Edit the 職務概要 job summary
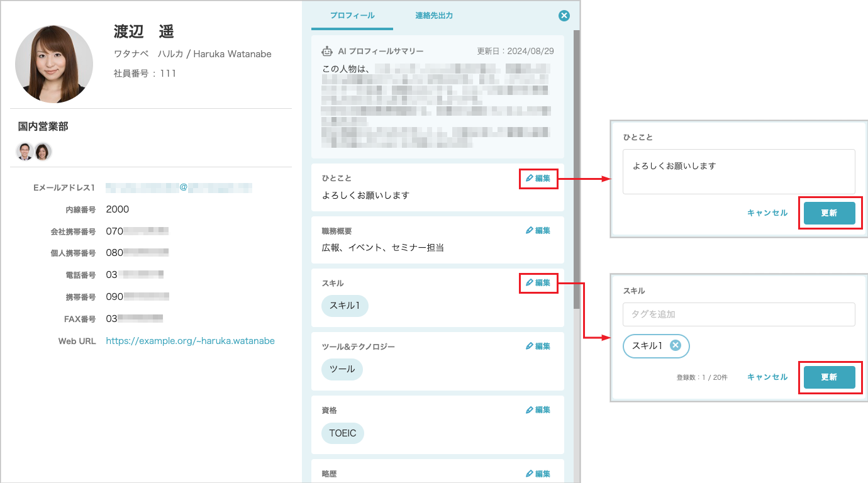 click(538, 230)
